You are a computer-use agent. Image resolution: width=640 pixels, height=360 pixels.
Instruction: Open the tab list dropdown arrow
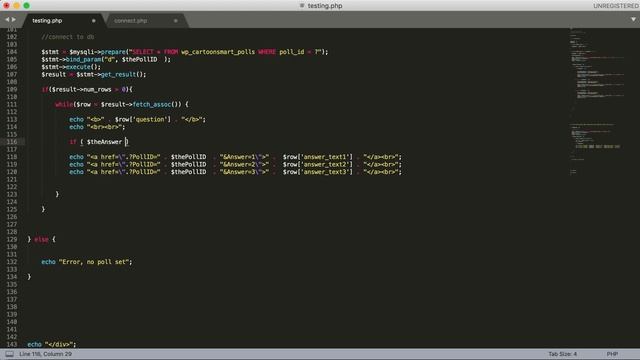click(633, 19)
